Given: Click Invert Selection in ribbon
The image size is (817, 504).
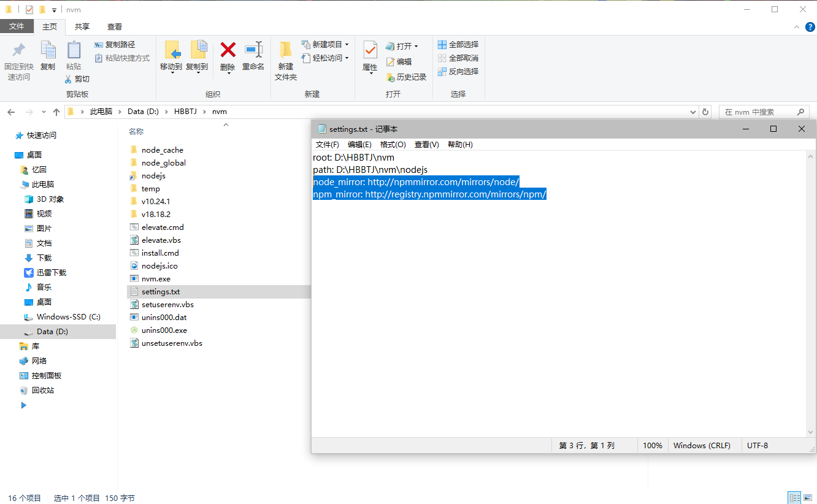Looking at the screenshot, I should click(x=458, y=72).
